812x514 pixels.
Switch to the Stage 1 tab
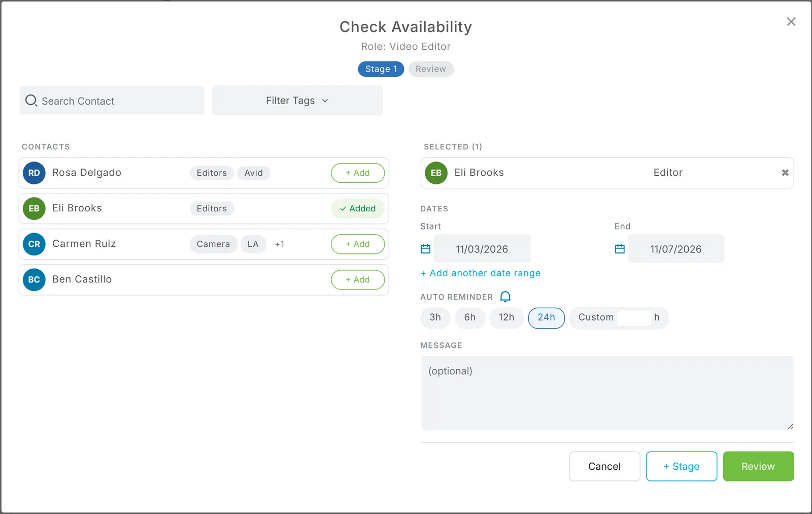[381, 69]
